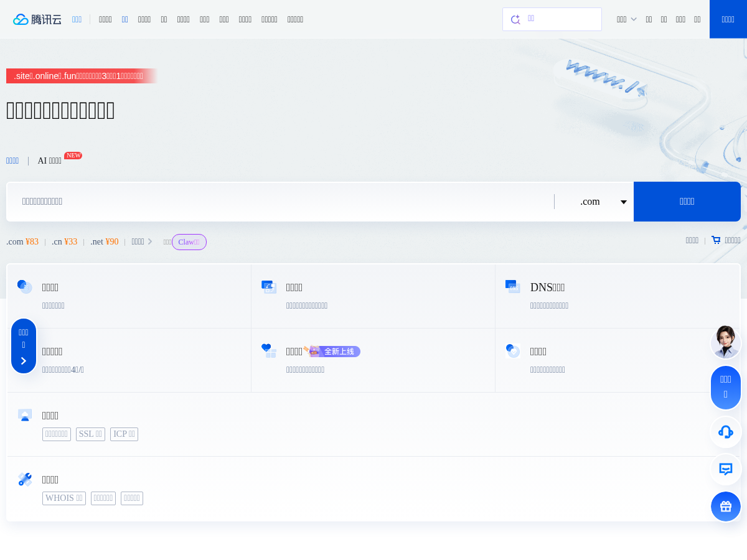Click the DNS card's blue window icon
Viewport: 747px width, 560px height.
click(513, 286)
